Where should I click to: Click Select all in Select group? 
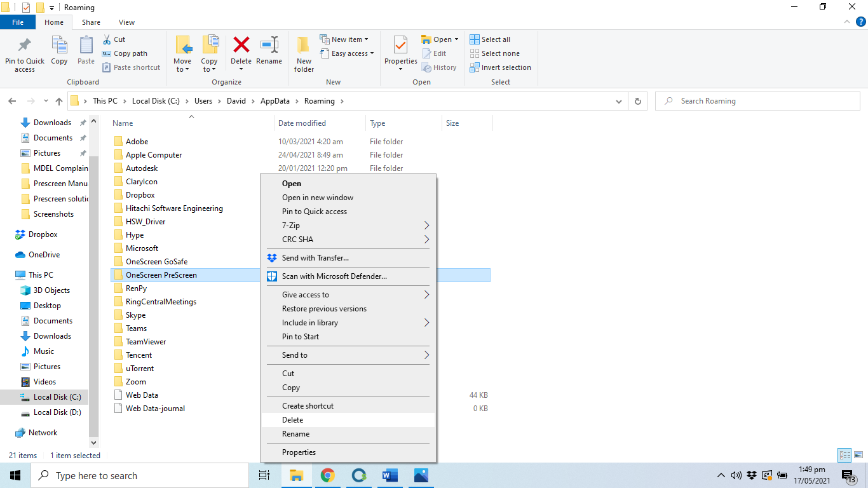[x=490, y=39]
